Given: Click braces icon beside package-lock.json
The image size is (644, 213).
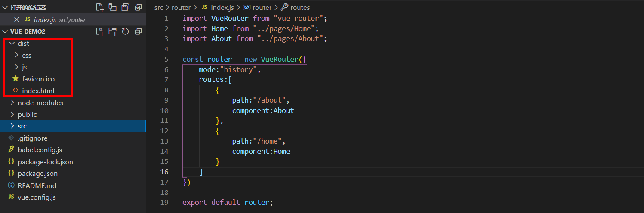Looking at the screenshot, I should pos(12,162).
